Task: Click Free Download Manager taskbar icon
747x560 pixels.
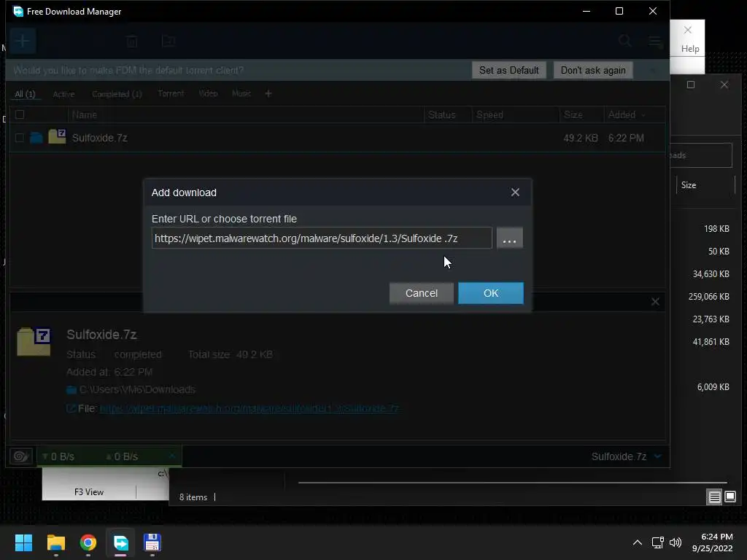Action: pyautogui.click(x=120, y=542)
